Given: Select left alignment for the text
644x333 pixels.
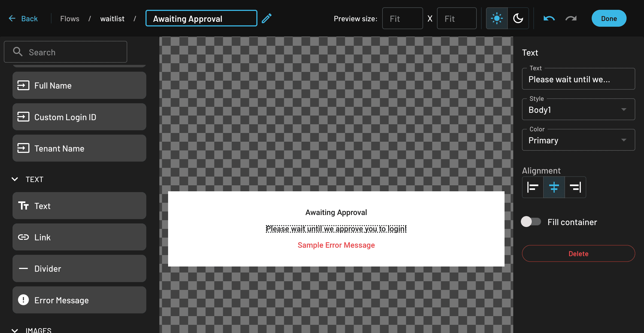Looking at the screenshot, I should (533, 187).
